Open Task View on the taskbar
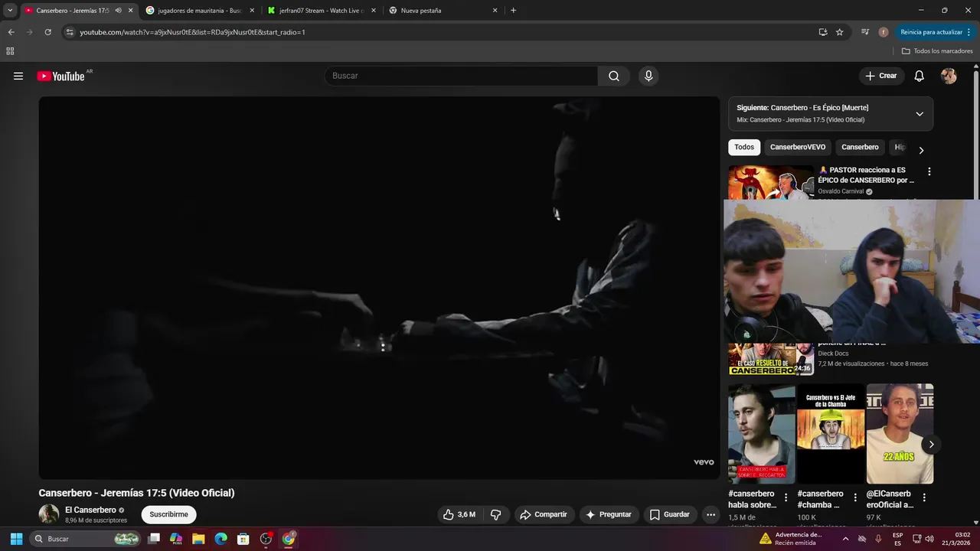 tap(154, 539)
